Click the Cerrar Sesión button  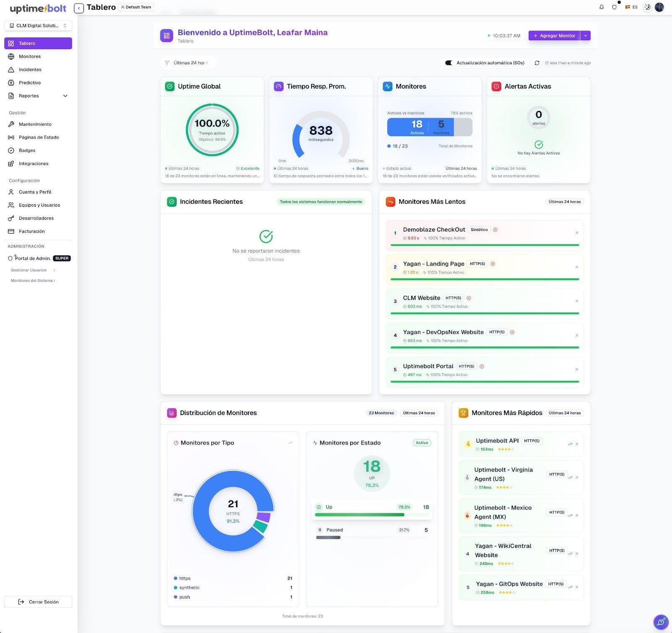click(38, 602)
